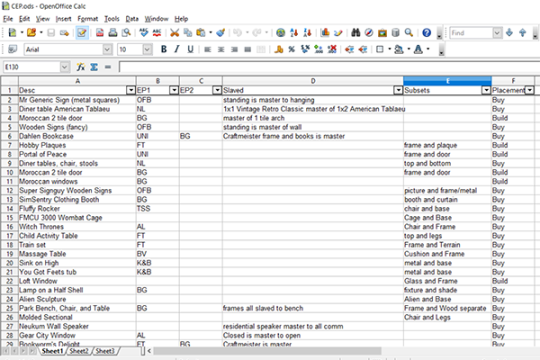The height and width of the screenshot is (360, 540).
Task: Click the Function Wizard button
Action: (81, 67)
